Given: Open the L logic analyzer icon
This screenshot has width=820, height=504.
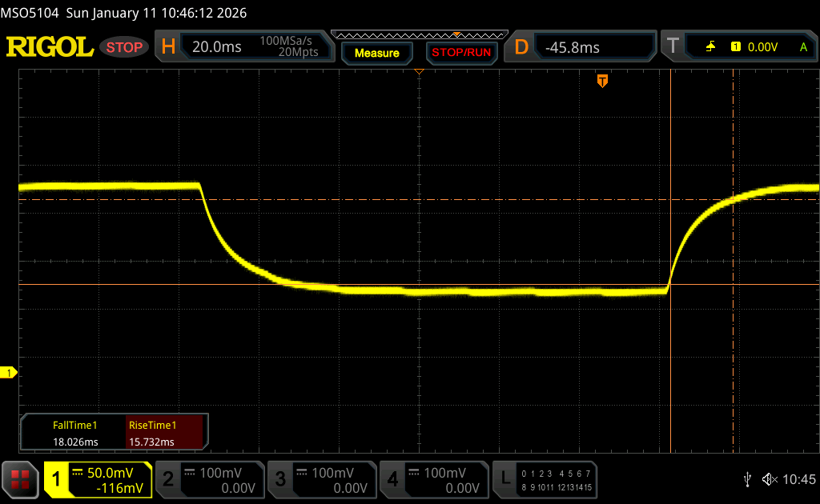Looking at the screenshot, I should [x=505, y=479].
